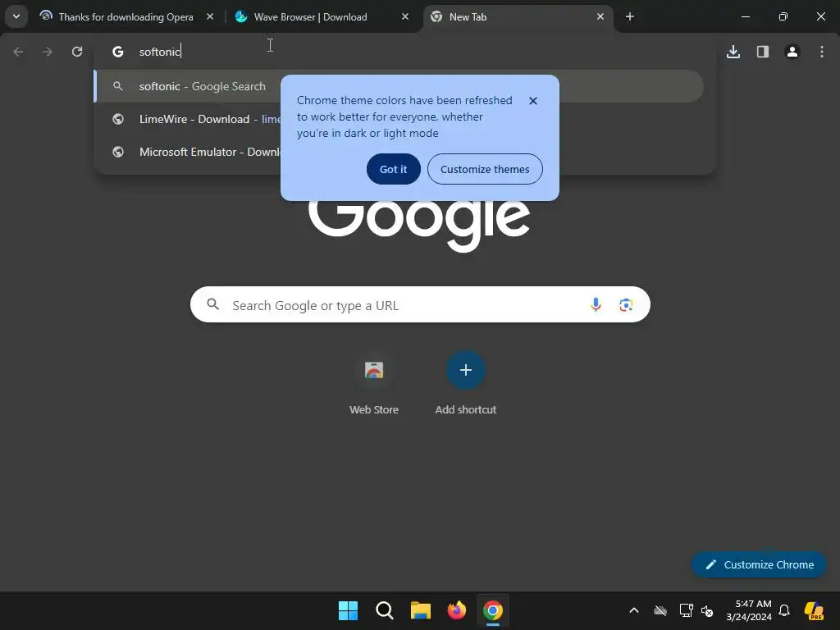This screenshot has width=840, height=630.
Task: Open the Windows Start menu
Action: coord(348,610)
